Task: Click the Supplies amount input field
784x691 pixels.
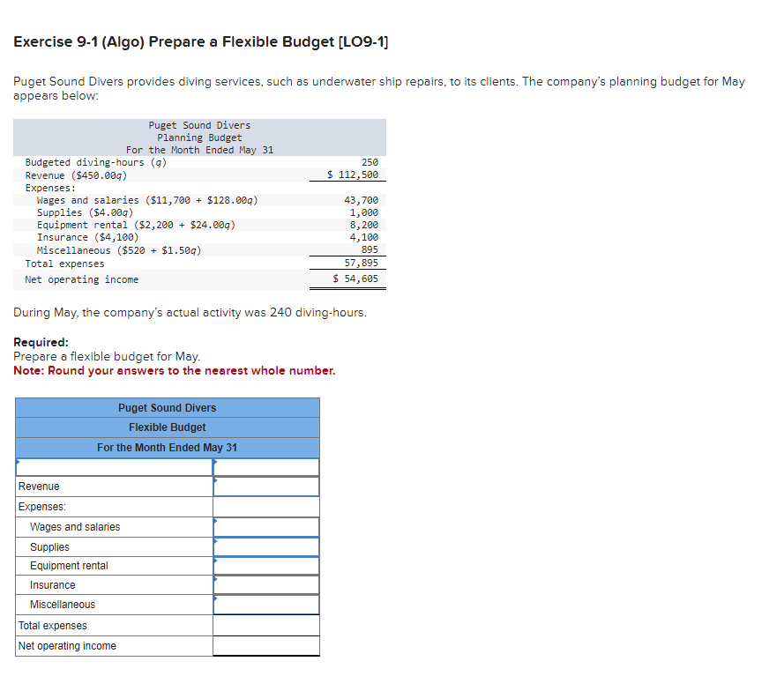Action: coord(266,547)
